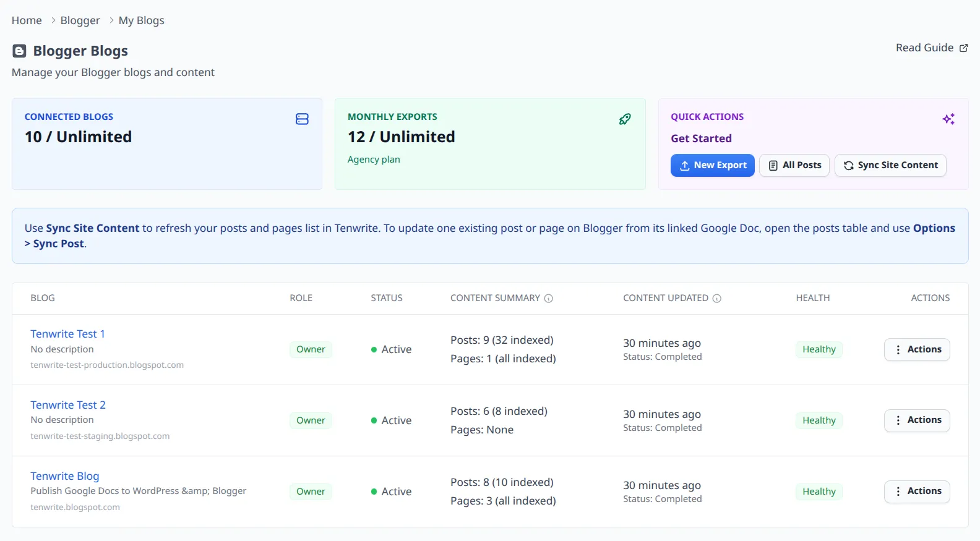Open the Tenwrite Test 1 blog link
This screenshot has height=541, width=980.
pyautogui.click(x=67, y=334)
